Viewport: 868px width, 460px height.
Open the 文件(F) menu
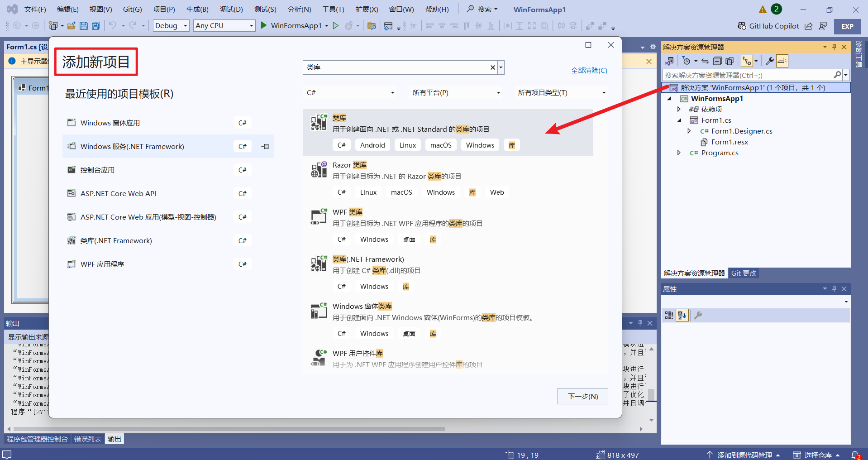pyautogui.click(x=35, y=10)
